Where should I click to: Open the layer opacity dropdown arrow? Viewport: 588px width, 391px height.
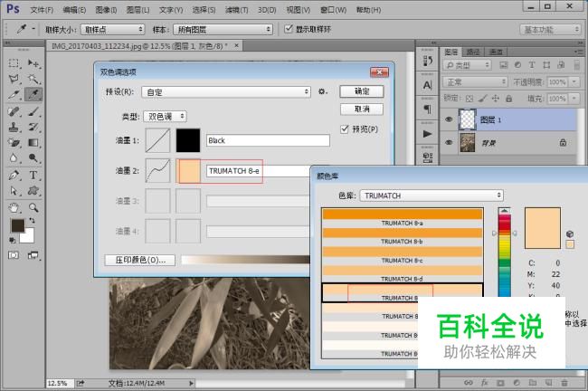pyautogui.click(x=574, y=81)
